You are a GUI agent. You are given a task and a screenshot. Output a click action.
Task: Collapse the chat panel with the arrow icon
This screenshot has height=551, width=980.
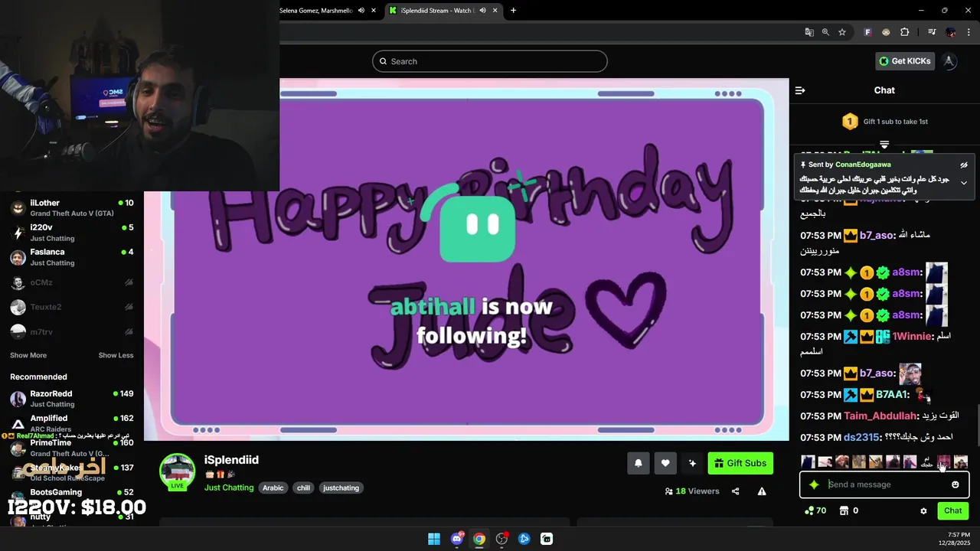coord(800,90)
